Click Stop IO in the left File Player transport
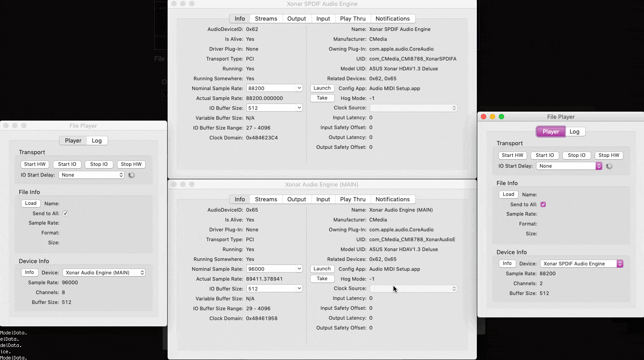 coord(99,164)
